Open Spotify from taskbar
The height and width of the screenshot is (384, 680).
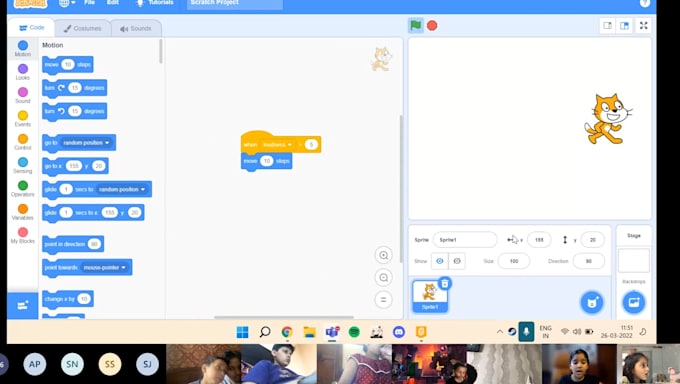pos(354,332)
